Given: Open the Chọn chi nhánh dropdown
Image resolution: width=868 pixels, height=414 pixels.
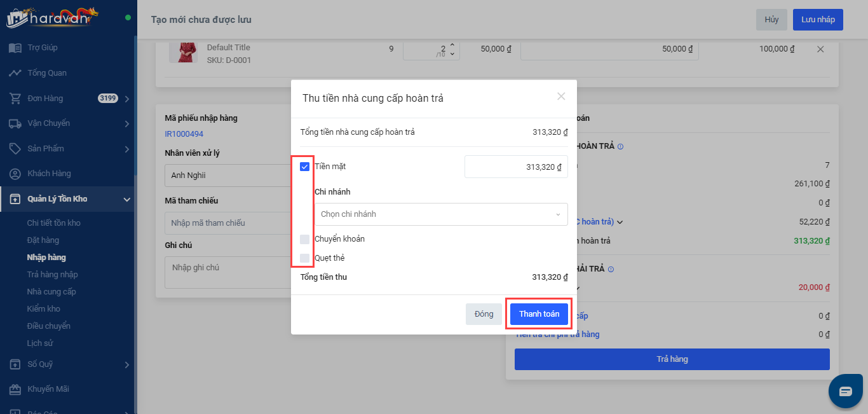Looking at the screenshot, I should click(440, 214).
